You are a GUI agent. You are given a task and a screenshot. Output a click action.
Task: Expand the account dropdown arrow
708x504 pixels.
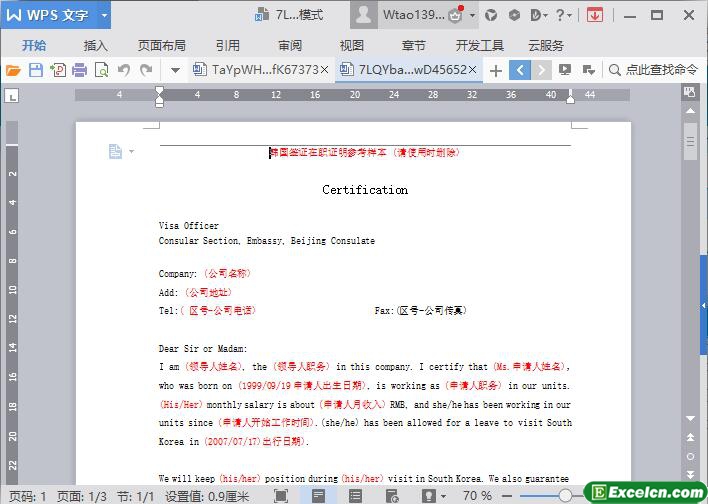tap(472, 15)
